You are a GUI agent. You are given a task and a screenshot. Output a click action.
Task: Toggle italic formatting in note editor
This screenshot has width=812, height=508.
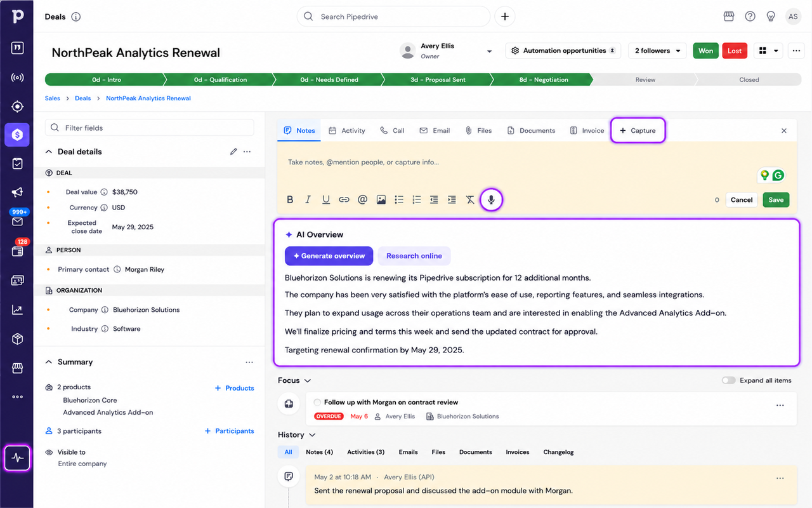pos(308,199)
